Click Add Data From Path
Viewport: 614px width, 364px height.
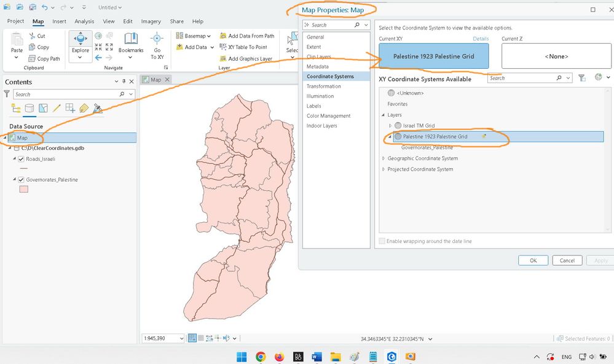(246, 36)
